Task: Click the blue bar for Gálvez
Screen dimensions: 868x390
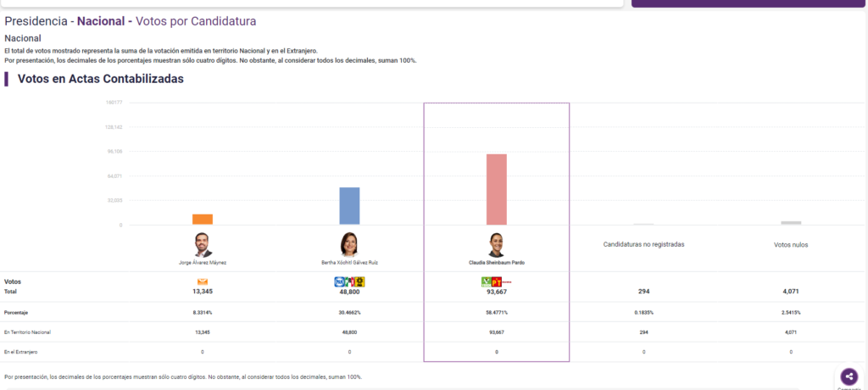Action: click(349, 206)
